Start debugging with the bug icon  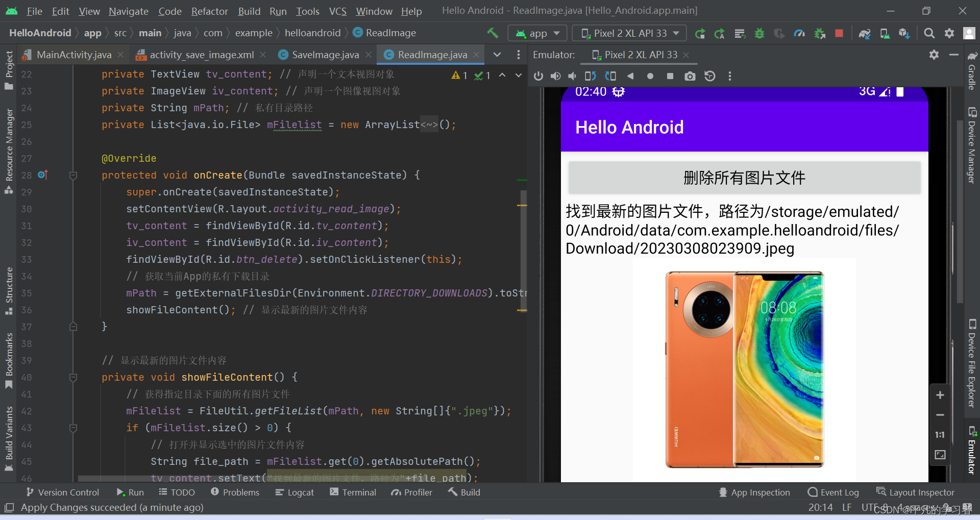(x=759, y=33)
